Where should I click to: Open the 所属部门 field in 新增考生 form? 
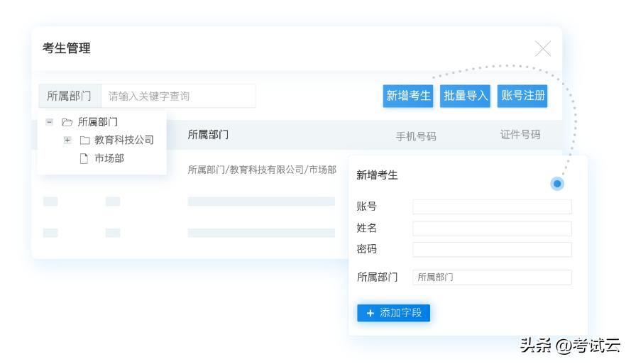click(492, 277)
